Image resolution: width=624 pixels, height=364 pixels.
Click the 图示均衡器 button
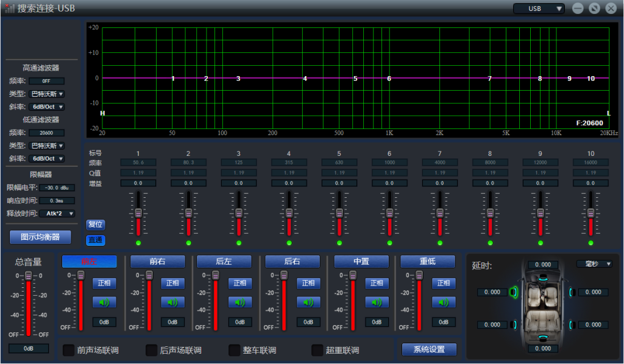click(40, 237)
